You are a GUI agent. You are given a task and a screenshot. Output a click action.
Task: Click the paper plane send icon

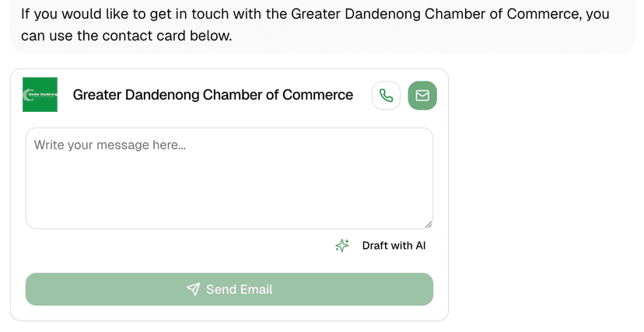pyautogui.click(x=193, y=289)
